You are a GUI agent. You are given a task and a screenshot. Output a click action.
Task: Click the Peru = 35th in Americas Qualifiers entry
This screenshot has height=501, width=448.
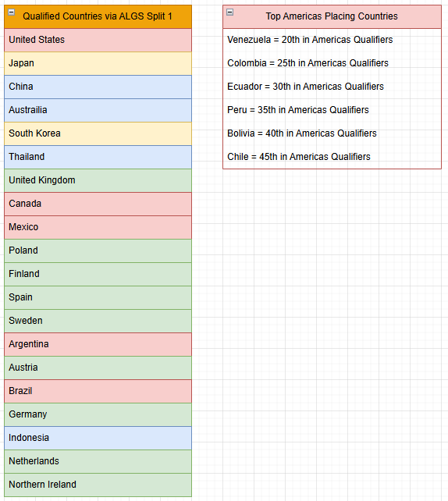click(332, 110)
